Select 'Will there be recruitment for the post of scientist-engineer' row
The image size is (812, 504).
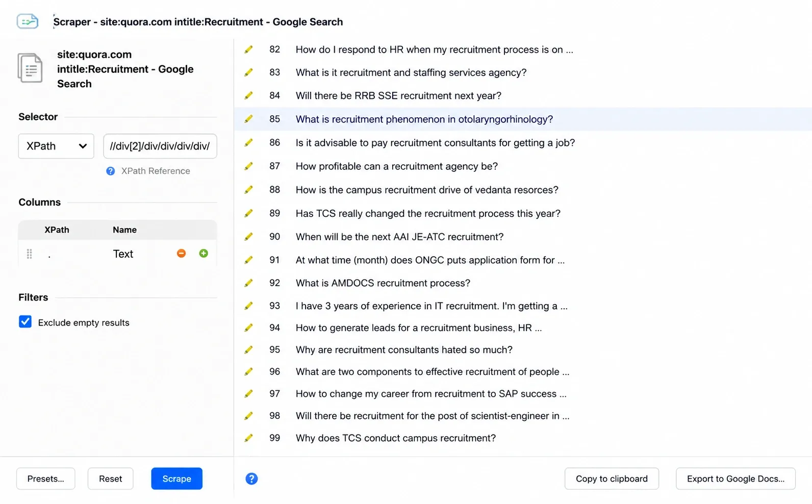(523, 416)
